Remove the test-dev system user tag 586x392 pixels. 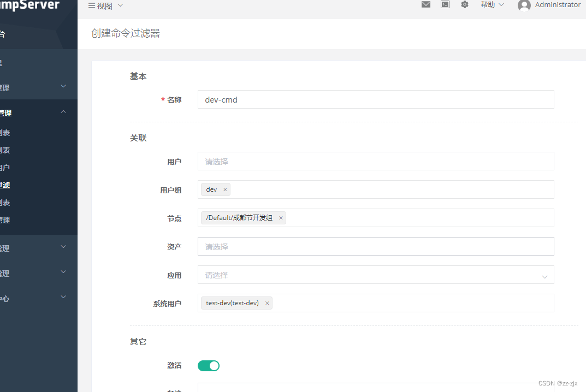click(267, 302)
